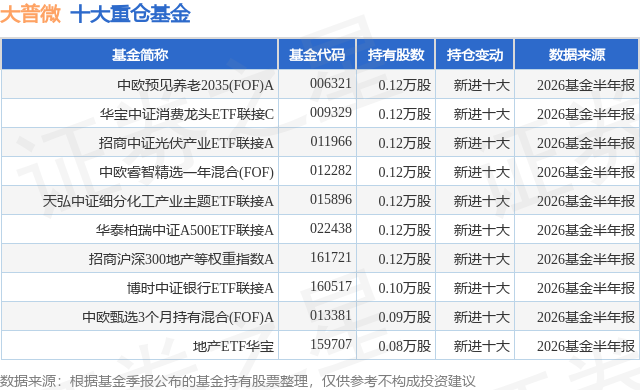Image resolution: width=640 pixels, height=390 pixels.
Task: Click the 十大重仓基金 heading
Action: coord(131,14)
